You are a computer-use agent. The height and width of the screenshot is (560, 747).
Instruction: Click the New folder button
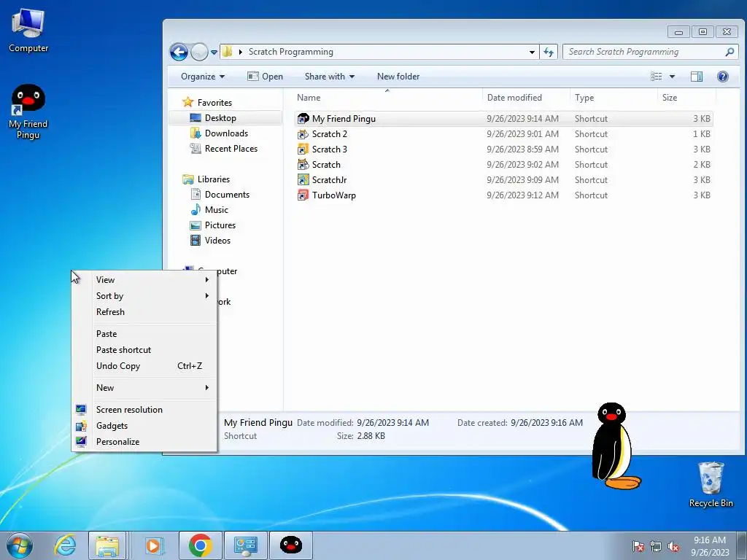tap(398, 77)
